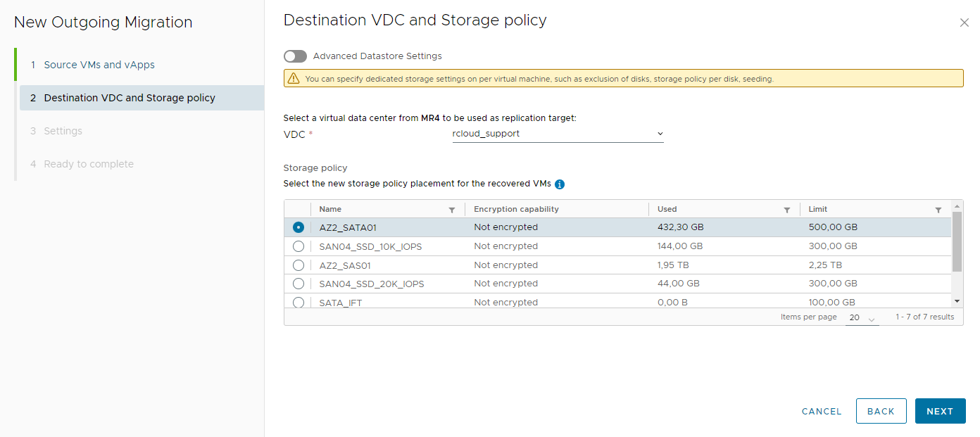Image resolution: width=980 pixels, height=437 pixels.
Task: Open the Name column filter icon
Action: (452, 210)
